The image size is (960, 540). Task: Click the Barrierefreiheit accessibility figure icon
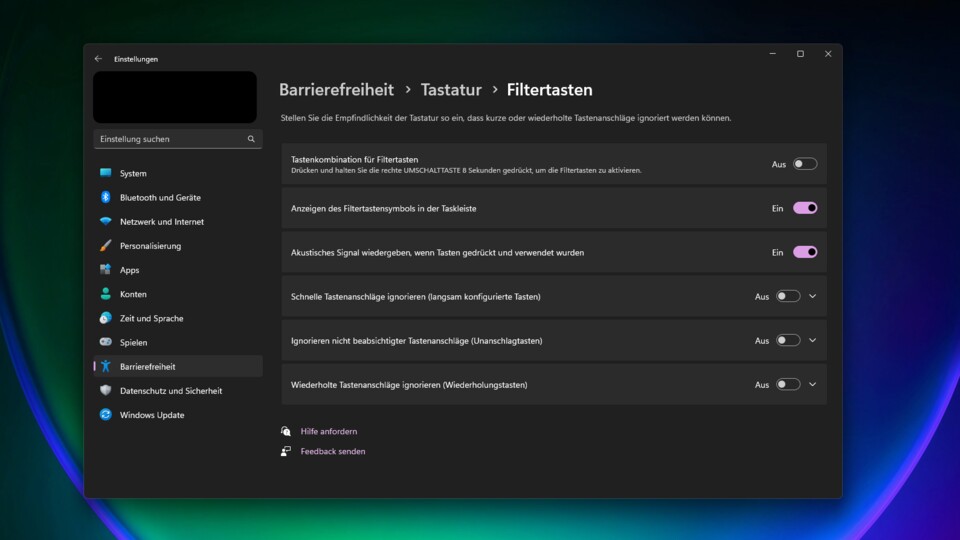pos(105,366)
